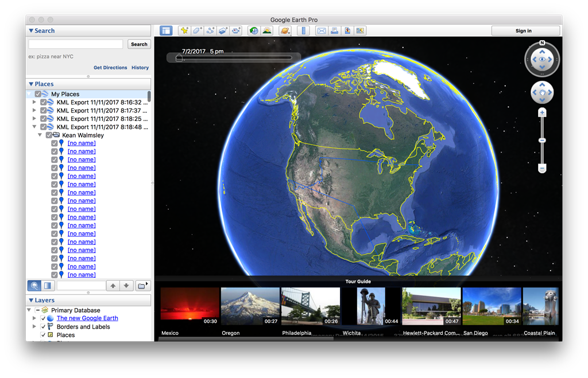Toggle sunlight across the landscape icon

click(267, 31)
